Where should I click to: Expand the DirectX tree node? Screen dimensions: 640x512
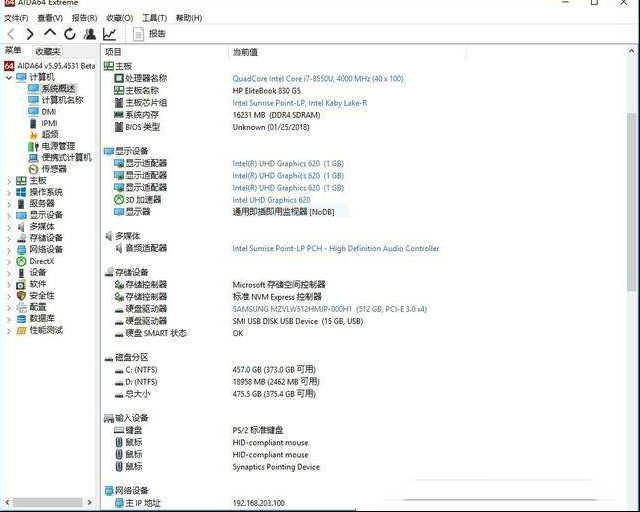point(9,261)
